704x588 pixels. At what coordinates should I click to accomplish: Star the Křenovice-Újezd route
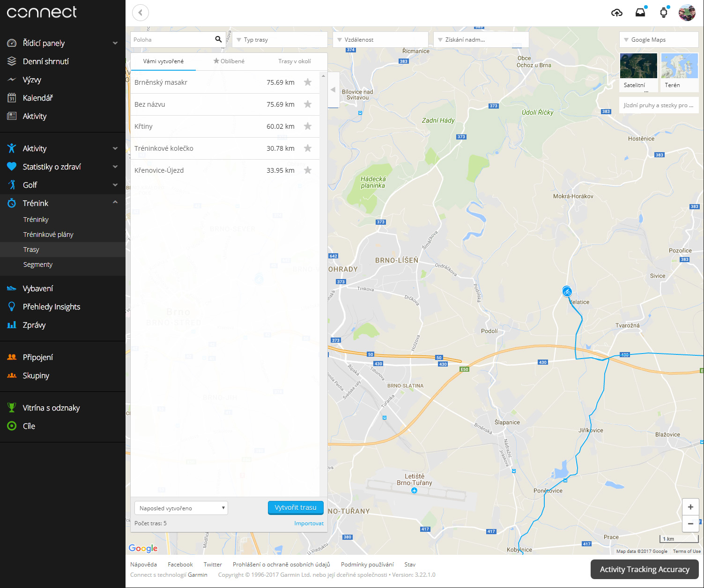[x=308, y=170]
